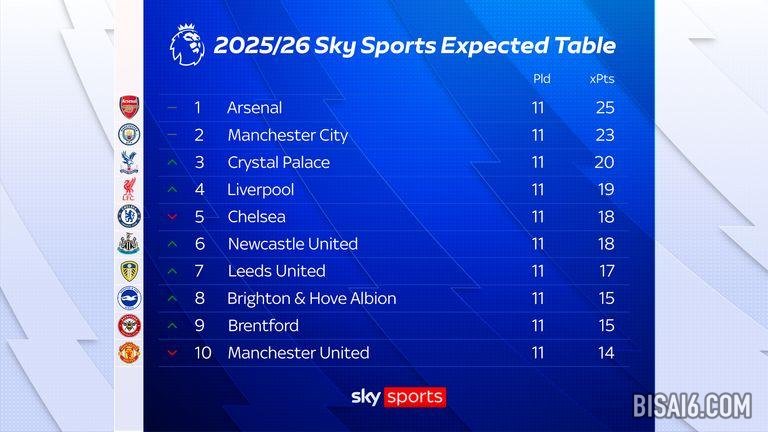Click the Sky Sports logo
The height and width of the screenshot is (432, 768).
point(397,397)
